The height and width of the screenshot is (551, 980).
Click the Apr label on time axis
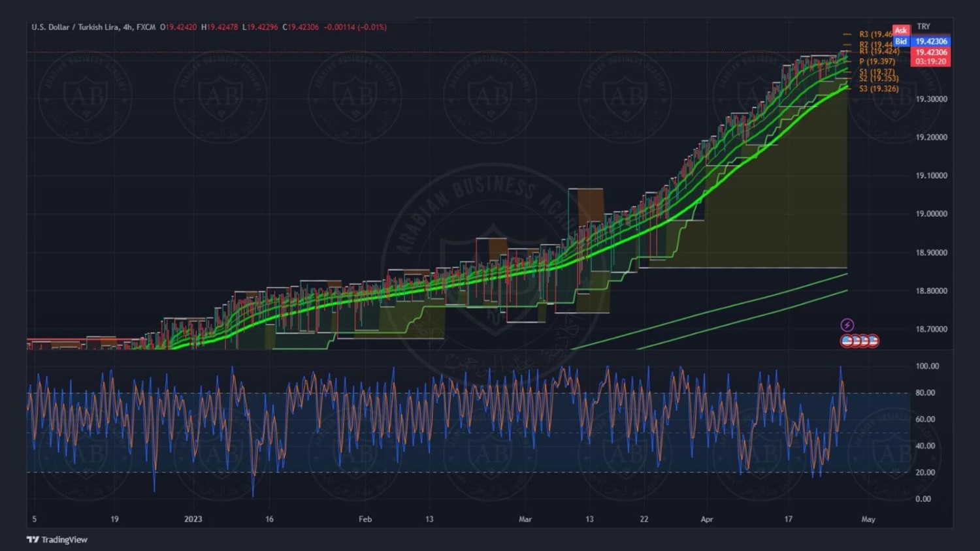(707, 520)
